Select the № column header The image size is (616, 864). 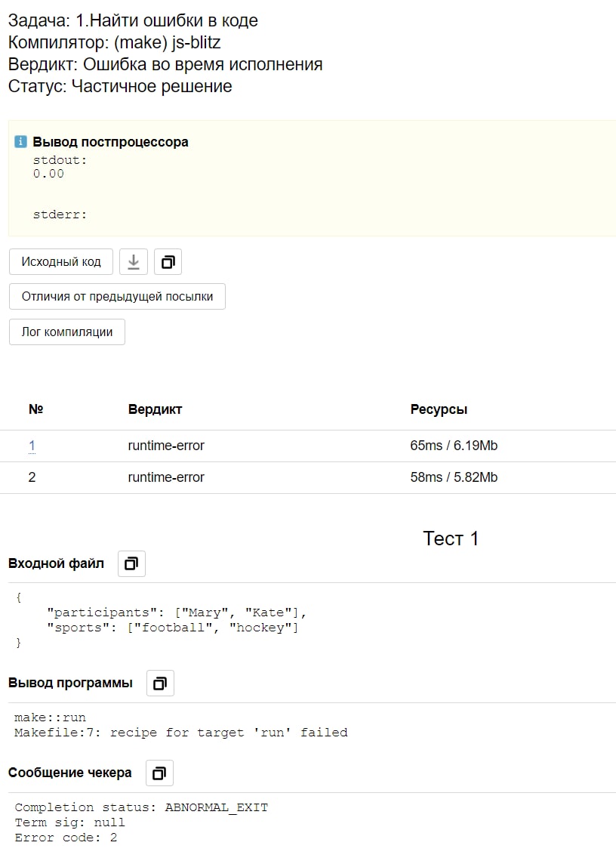[35, 409]
